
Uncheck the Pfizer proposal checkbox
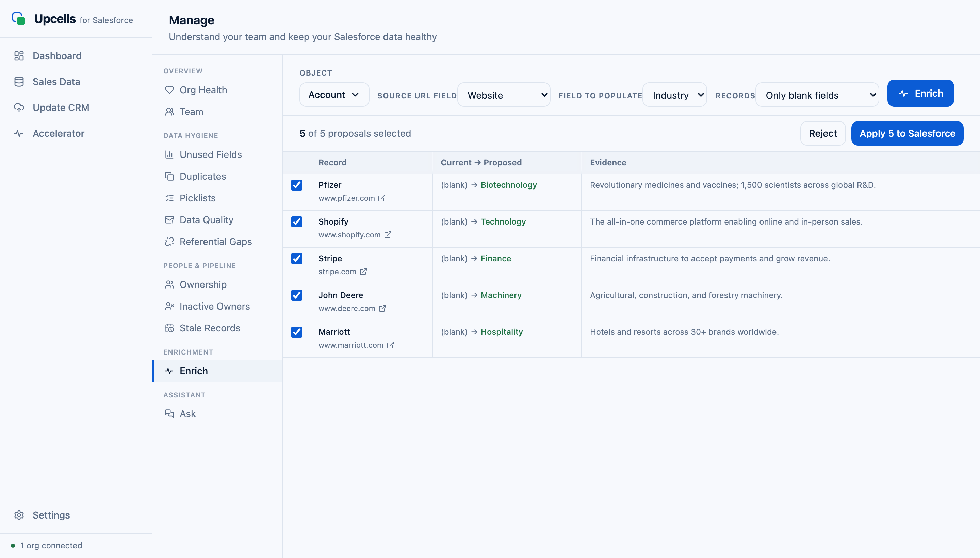coord(297,185)
